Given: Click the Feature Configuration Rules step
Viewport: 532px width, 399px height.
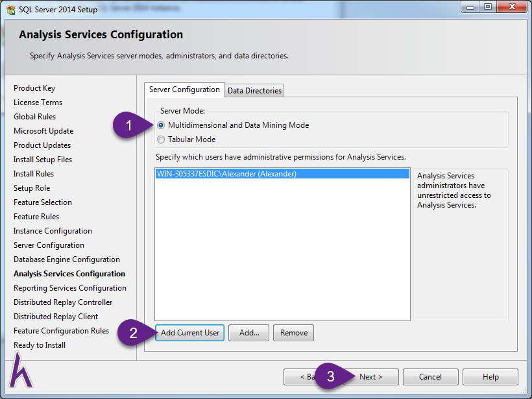Looking at the screenshot, I should [62, 330].
